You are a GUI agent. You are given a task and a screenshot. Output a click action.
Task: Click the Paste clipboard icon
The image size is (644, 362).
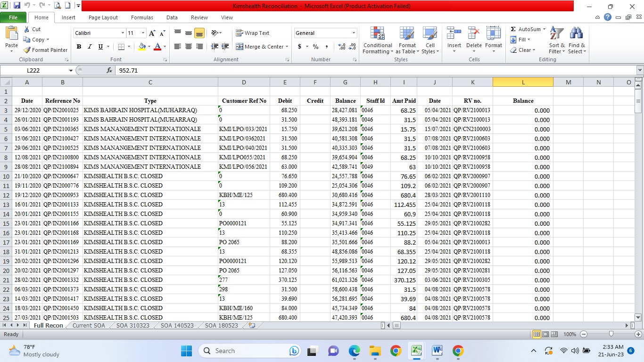pyautogui.click(x=11, y=34)
